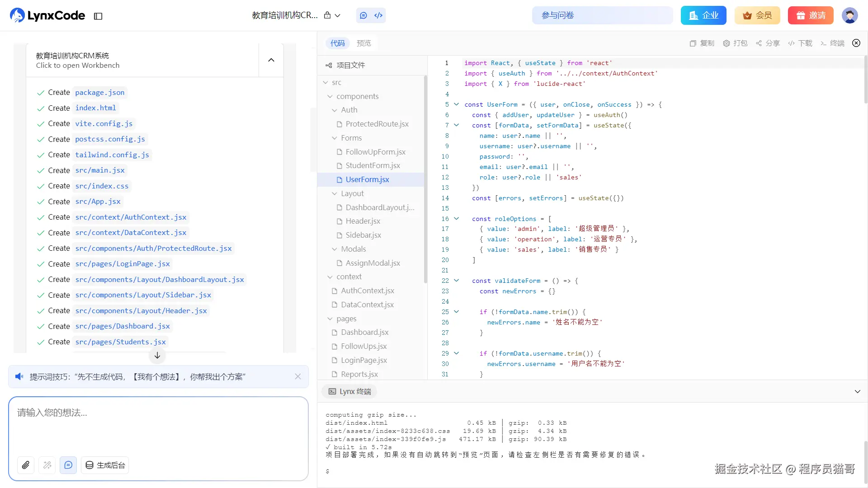Click the magic wand enhance prompt icon
The width and height of the screenshot is (868, 488).
[x=47, y=465]
